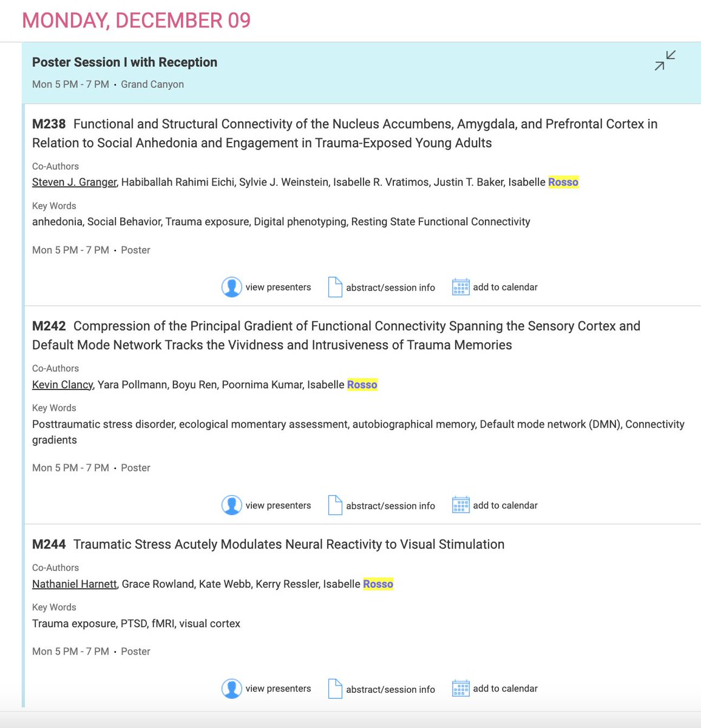Click calendar icon for M238 poster

pos(461,287)
